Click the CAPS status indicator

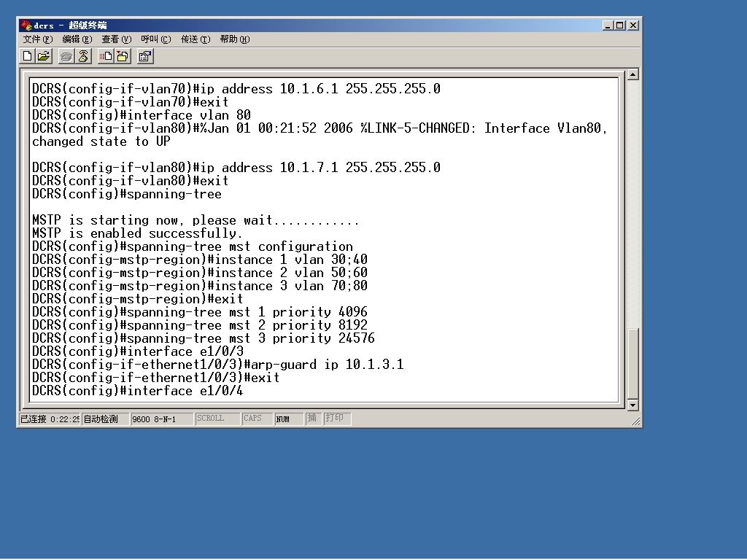(258, 419)
